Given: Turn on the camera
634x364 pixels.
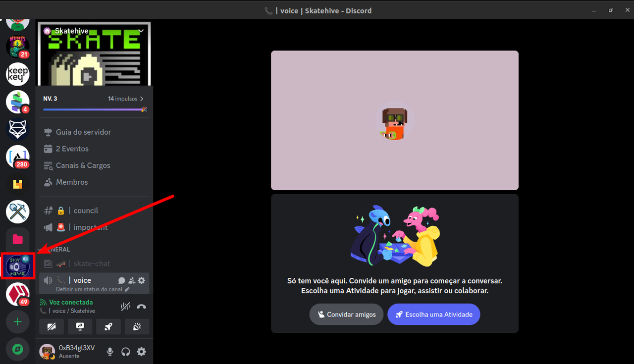Looking at the screenshot, I should coord(52,326).
